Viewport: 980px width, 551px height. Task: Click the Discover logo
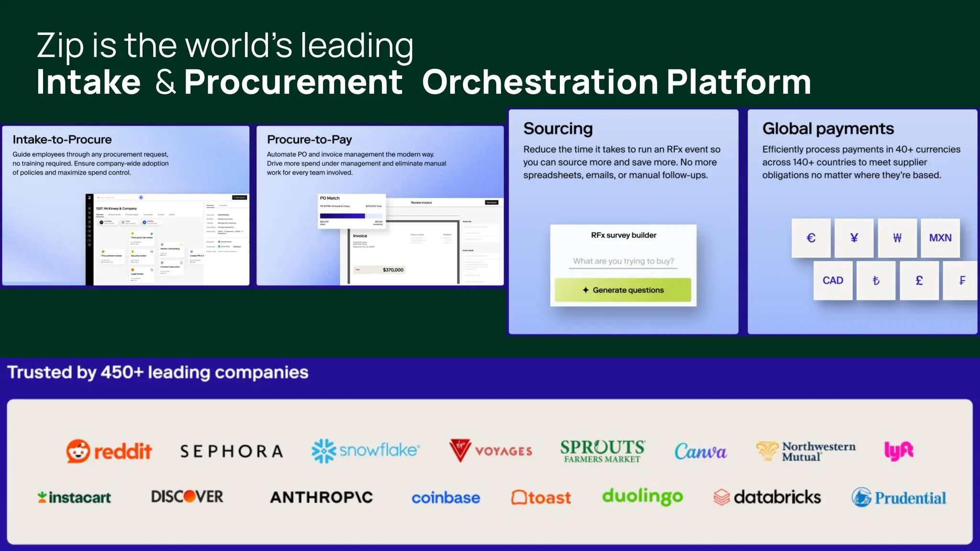(187, 496)
